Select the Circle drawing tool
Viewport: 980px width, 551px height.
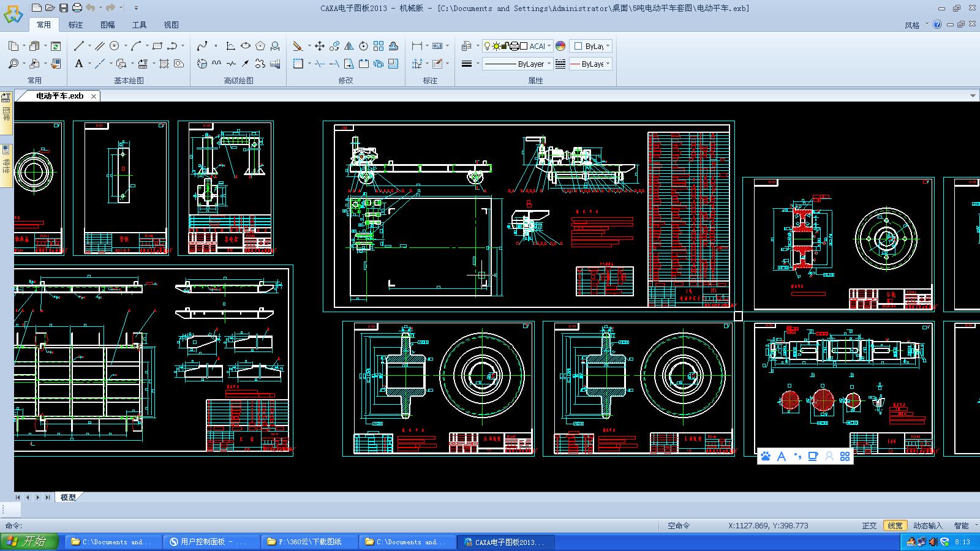(115, 46)
